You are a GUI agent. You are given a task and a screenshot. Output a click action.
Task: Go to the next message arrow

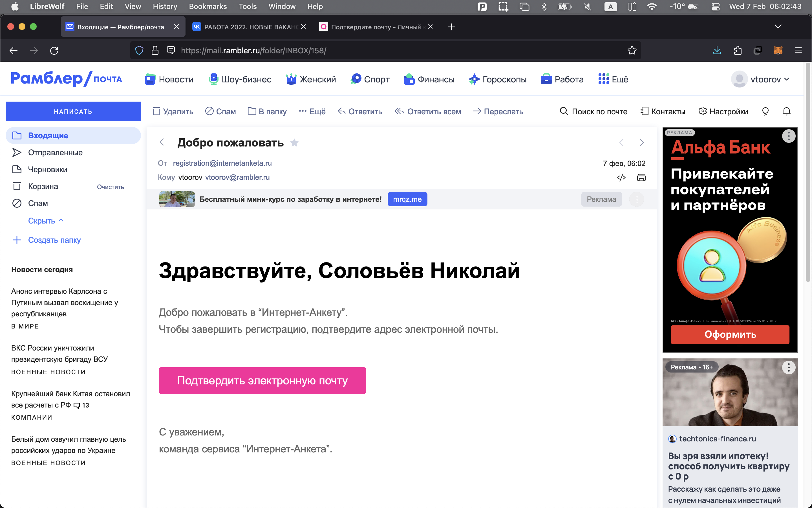pyautogui.click(x=641, y=143)
